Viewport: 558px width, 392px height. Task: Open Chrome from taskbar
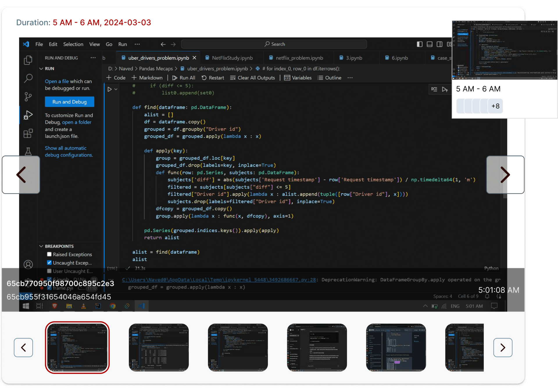pos(112,306)
